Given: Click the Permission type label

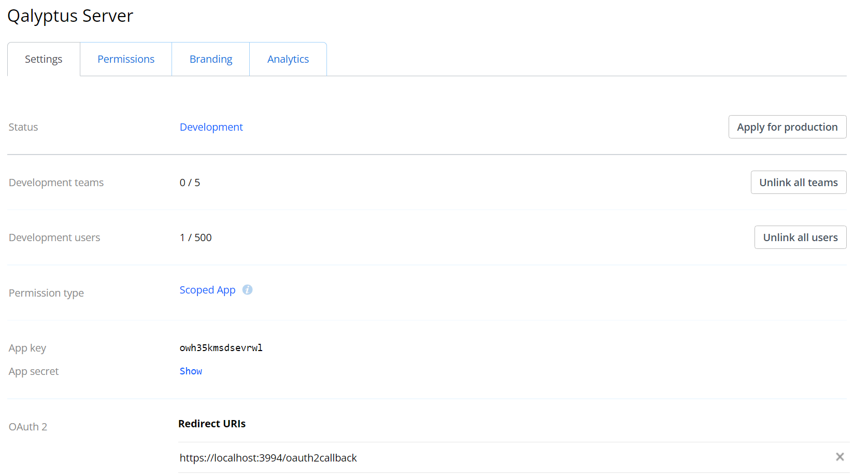Looking at the screenshot, I should (46, 292).
